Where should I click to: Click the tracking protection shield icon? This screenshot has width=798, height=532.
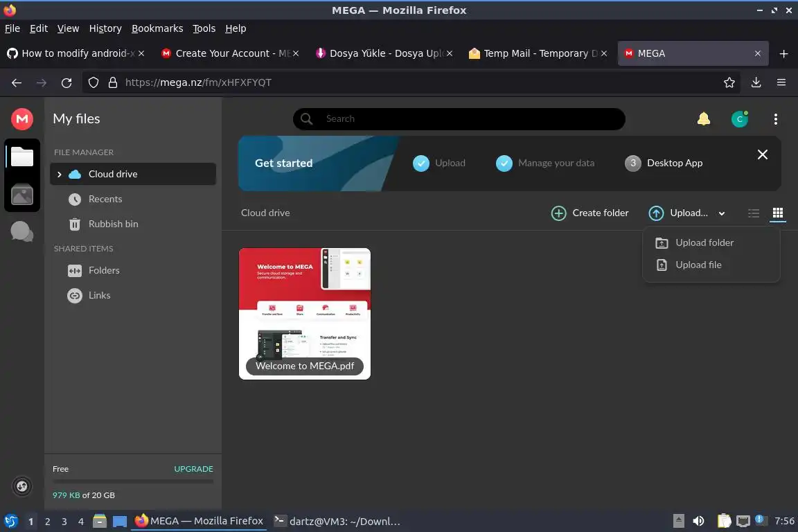pos(93,82)
